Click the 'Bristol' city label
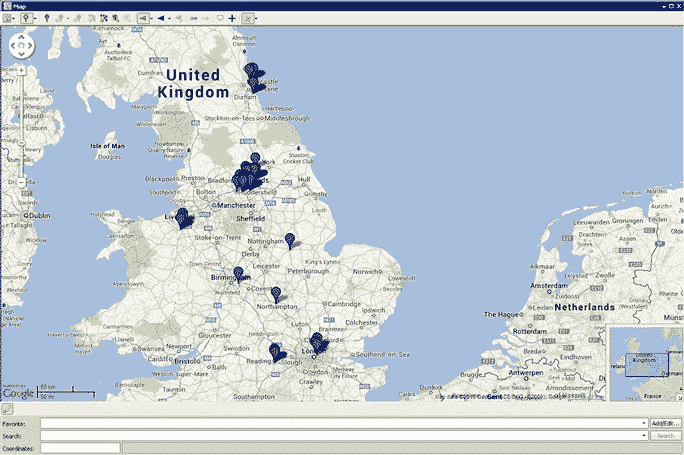The image size is (684, 455). [x=186, y=361]
